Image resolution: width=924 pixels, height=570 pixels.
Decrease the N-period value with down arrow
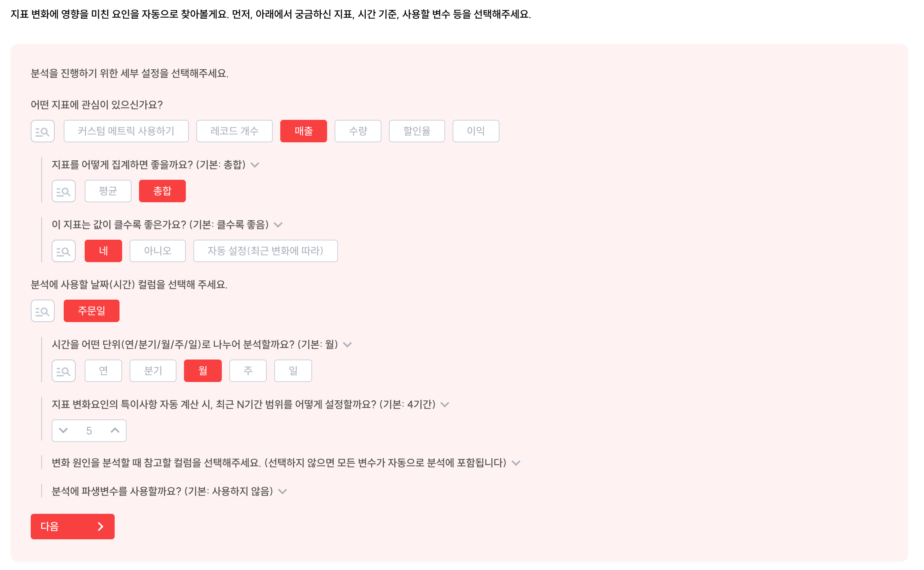(63, 431)
